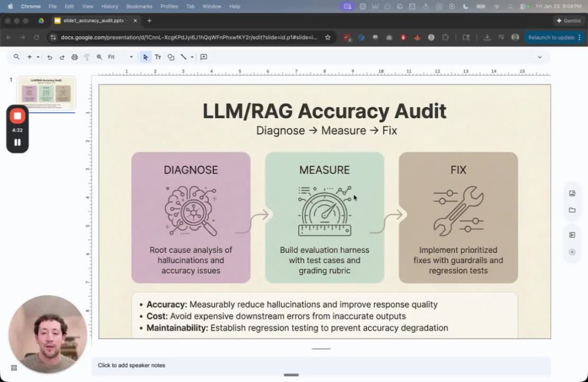Click the 'Maintainability:' bullet text
The width and height of the screenshot is (588, 382).
[177, 328]
